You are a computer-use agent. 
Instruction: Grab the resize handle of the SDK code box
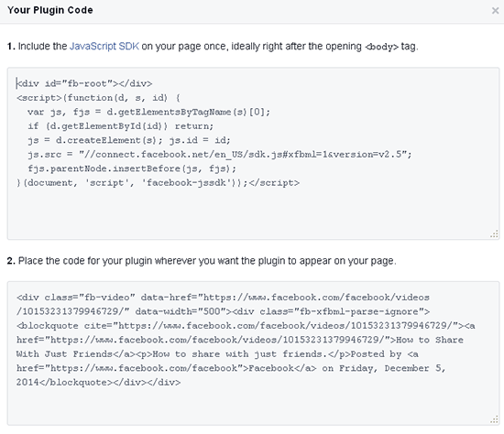pos(494,234)
